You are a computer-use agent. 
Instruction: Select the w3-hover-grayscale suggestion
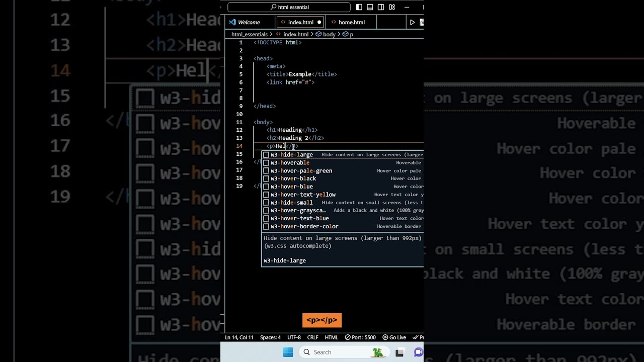pos(343,210)
